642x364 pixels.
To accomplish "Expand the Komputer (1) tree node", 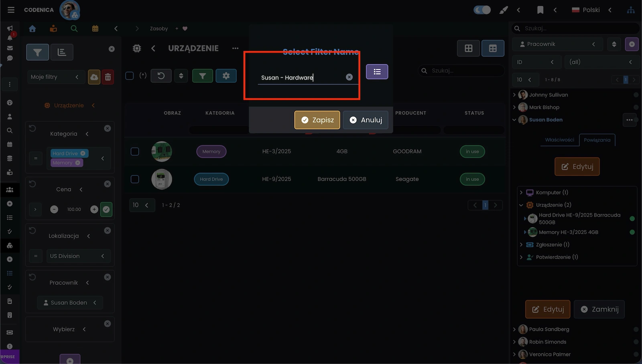I will (521, 193).
